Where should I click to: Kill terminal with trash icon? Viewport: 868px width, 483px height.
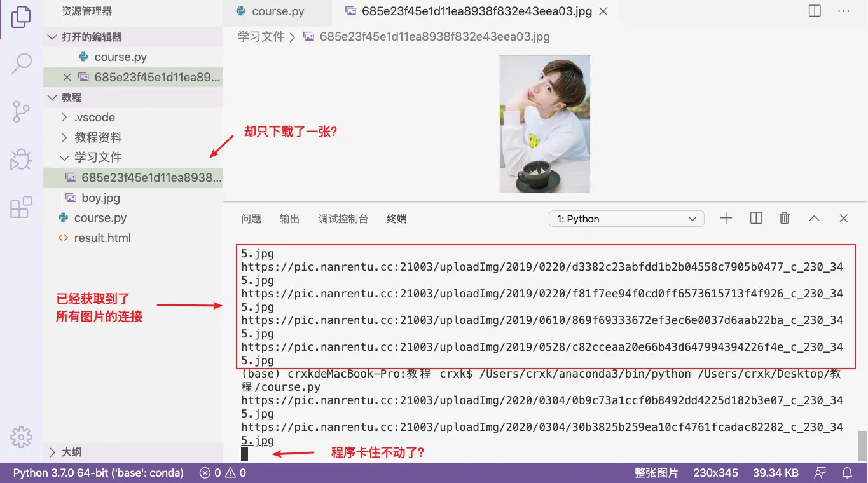(x=785, y=218)
